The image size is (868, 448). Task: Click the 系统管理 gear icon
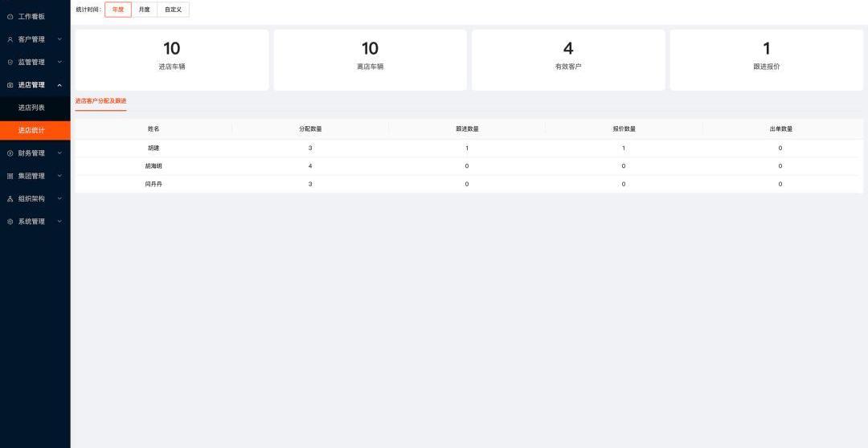pos(10,222)
